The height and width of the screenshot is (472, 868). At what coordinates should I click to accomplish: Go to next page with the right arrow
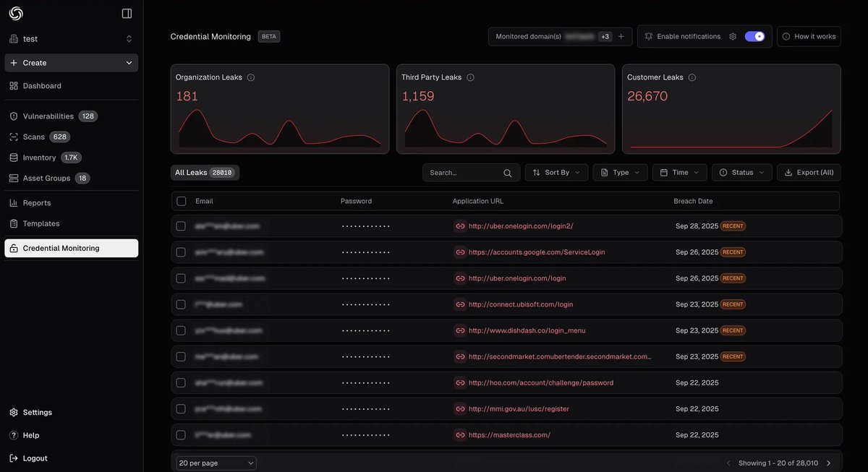coord(827,462)
